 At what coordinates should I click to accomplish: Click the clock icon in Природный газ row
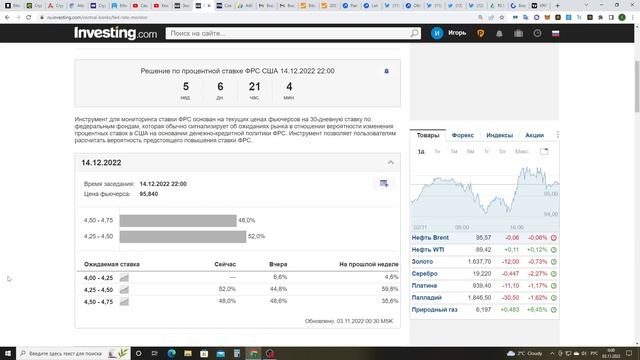pyautogui.click(x=553, y=310)
